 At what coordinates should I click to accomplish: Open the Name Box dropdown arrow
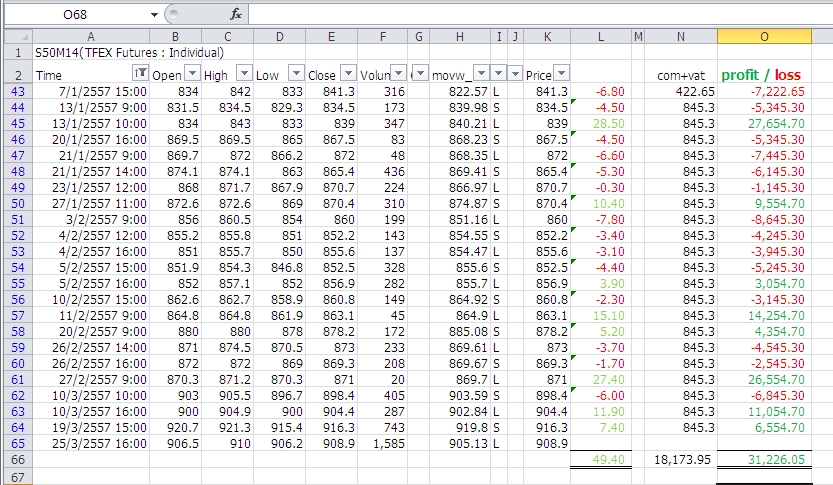point(154,14)
